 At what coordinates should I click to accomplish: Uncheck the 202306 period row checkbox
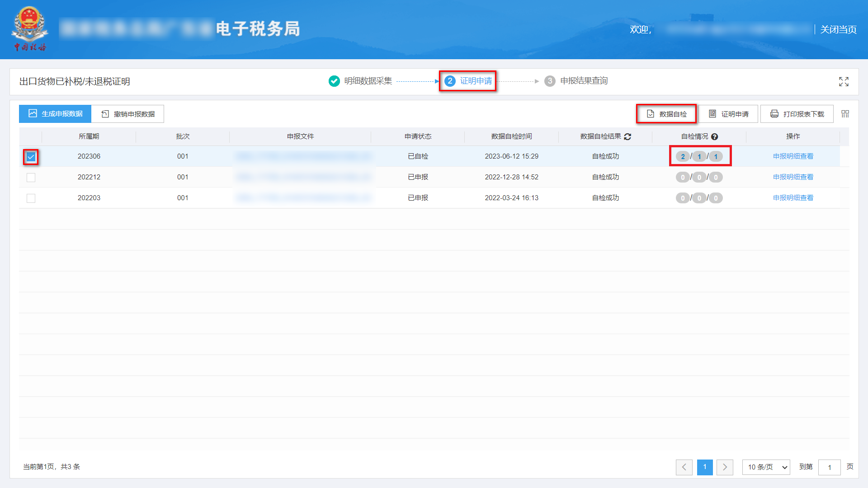[31, 157]
